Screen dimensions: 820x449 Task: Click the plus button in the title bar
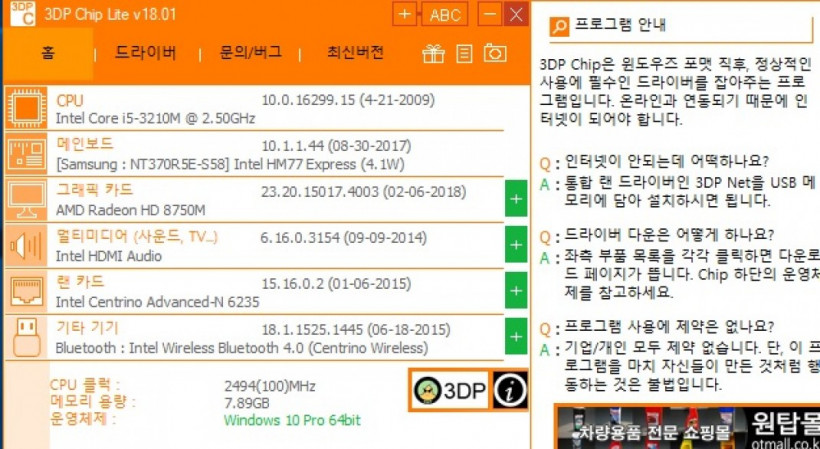(405, 14)
